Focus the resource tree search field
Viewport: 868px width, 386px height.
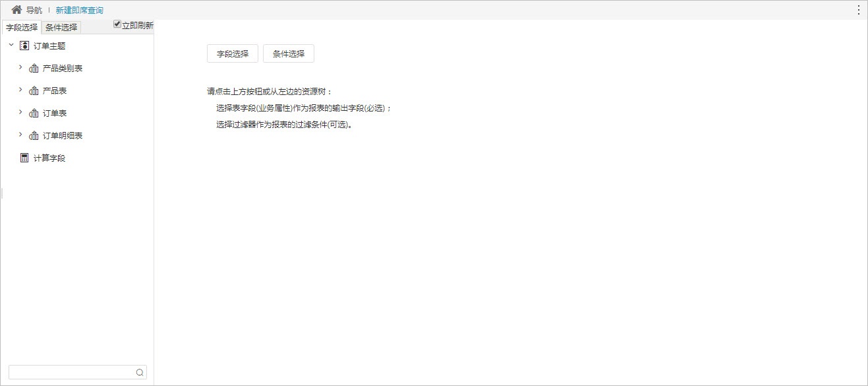pyautogui.click(x=78, y=372)
